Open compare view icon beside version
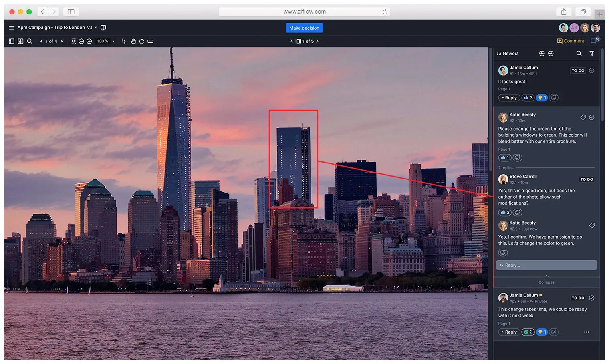This screenshot has height=364, width=609. coord(103,28)
